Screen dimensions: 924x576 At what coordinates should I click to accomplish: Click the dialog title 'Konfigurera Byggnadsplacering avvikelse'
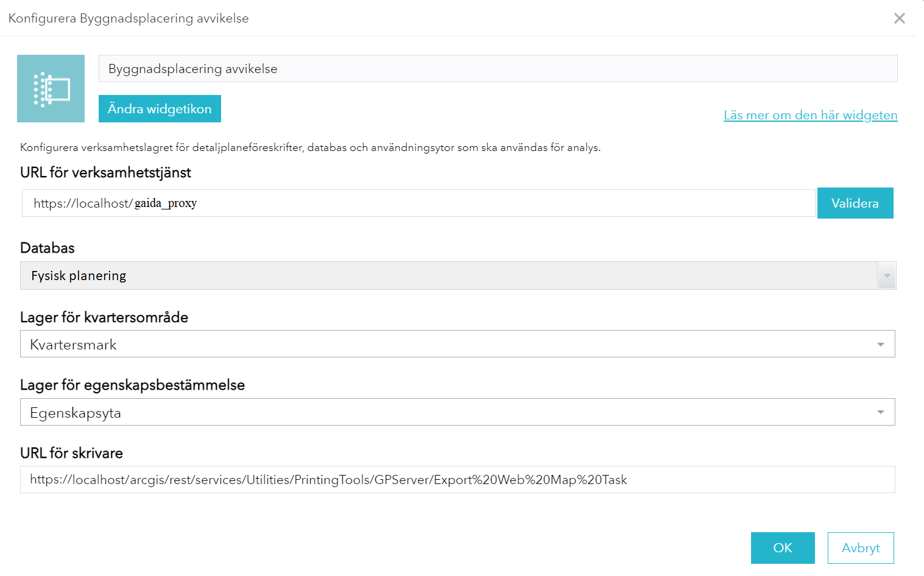pyautogui.click(x=129, y=18)
